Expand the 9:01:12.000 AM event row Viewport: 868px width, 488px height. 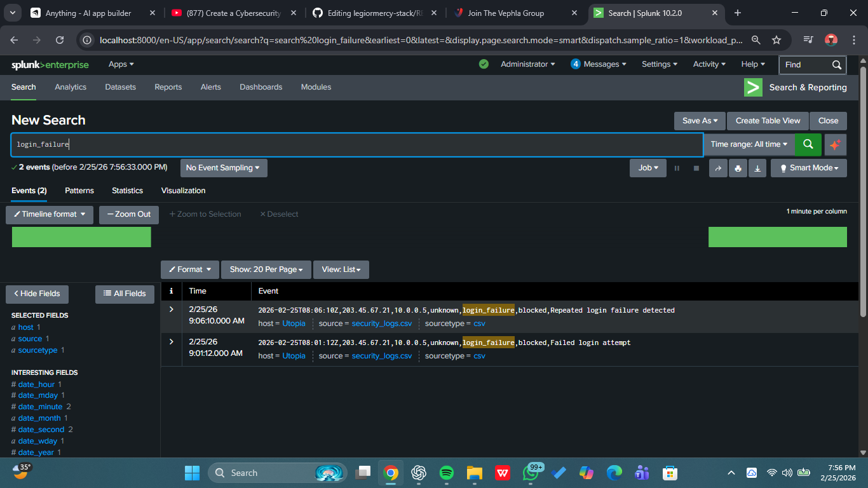pyautogui.click(x=171, y=342)
